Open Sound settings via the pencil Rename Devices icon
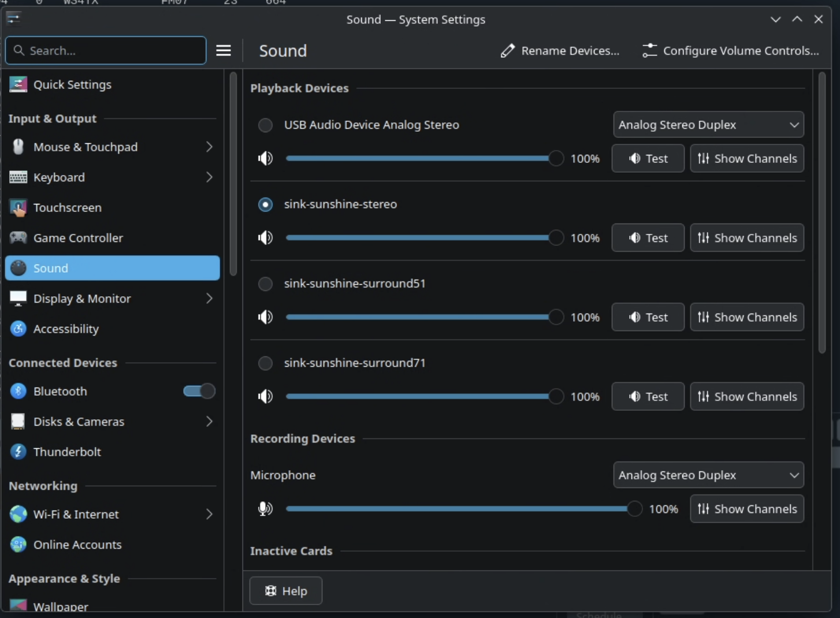840x618 pixels. [507, 51]
